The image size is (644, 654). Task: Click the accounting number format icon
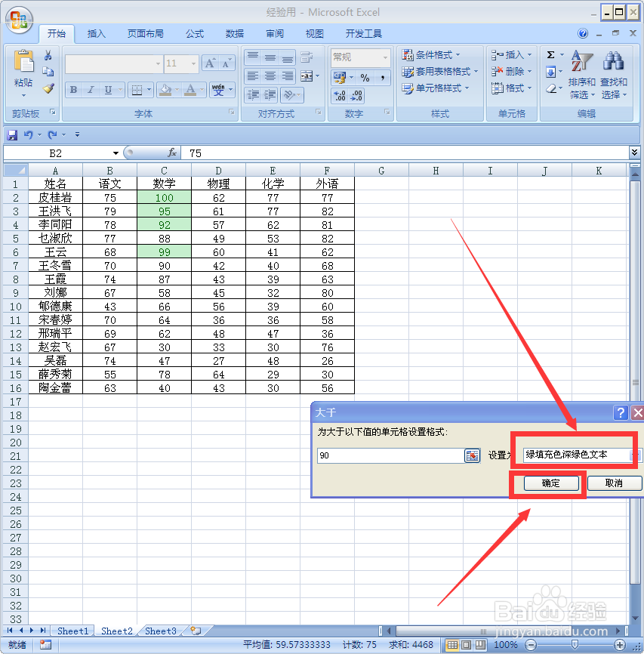(x=340, y=78)
